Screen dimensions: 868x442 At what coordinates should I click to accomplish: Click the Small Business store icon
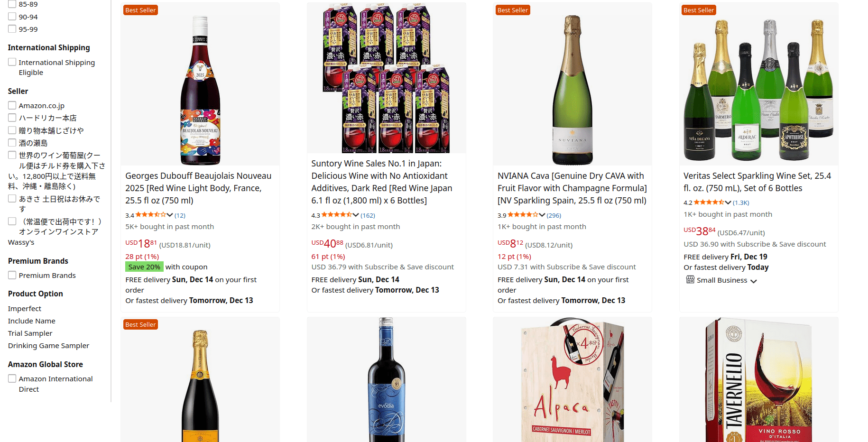[690, 280]
